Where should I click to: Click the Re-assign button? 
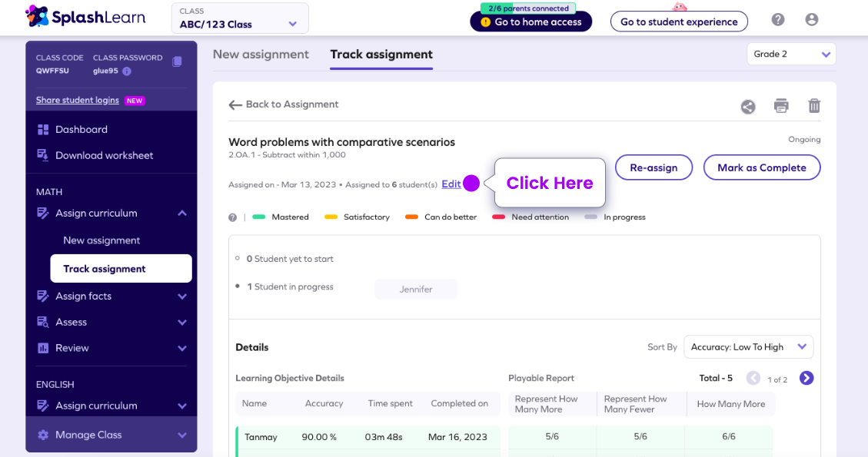tap(653, 167)
